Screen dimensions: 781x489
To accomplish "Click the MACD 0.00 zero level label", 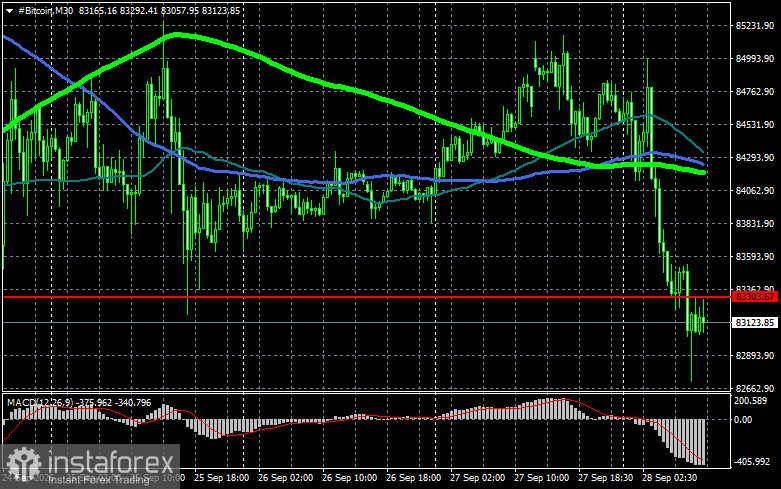I will 743,420.
